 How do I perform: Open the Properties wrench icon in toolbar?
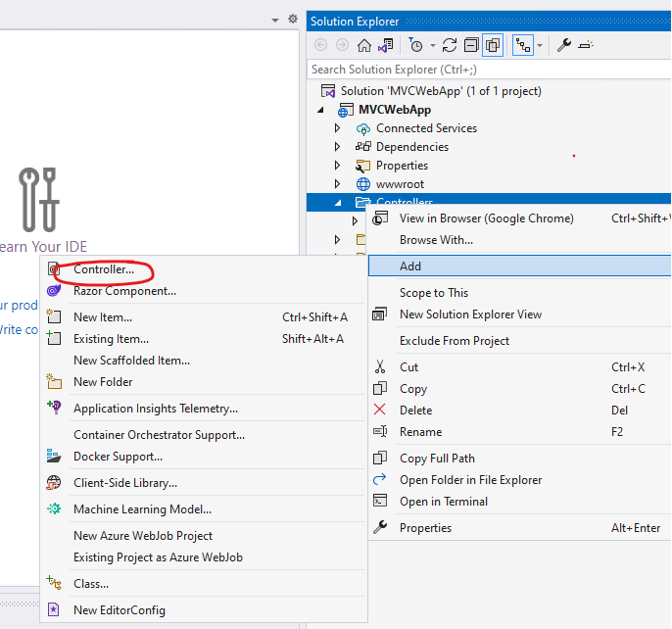(564, 45)
